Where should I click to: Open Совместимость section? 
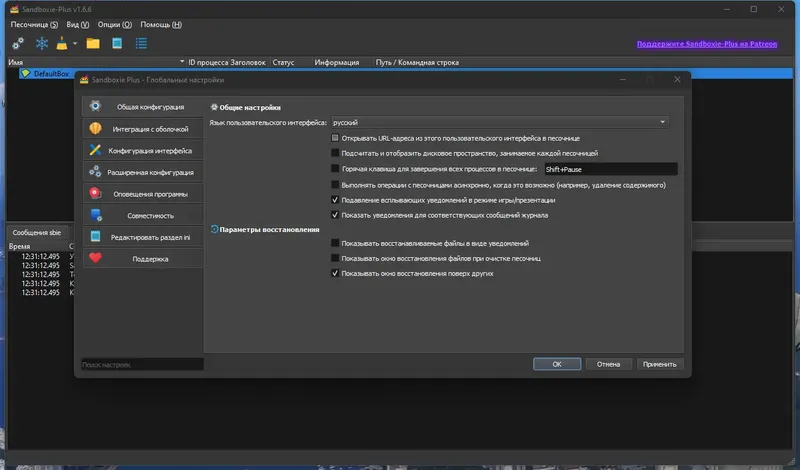click(x=143, y=215)
